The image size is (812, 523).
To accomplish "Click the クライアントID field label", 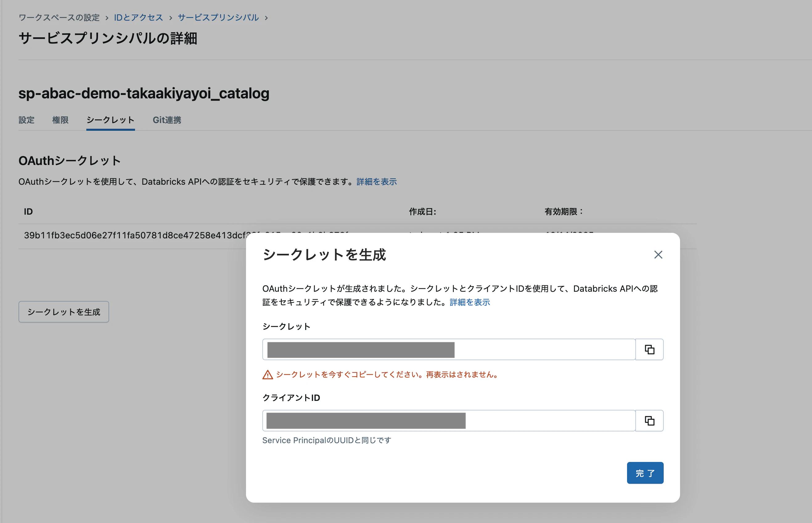I will point(291,398).
